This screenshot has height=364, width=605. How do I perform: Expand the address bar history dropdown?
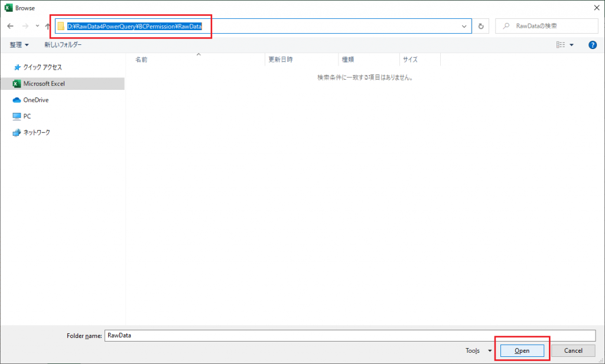tap(464, 26)
